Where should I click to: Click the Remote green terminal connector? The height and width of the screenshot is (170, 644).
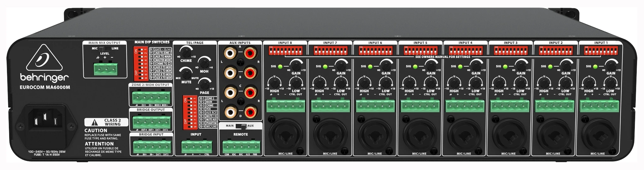[x=241, y=147]
